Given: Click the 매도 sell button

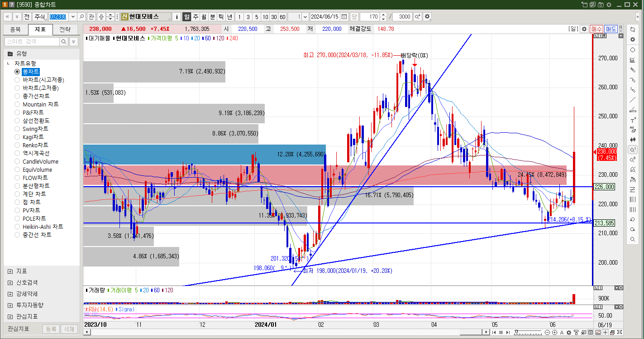Looking at the screenshot, I should (x=611, y=29).
